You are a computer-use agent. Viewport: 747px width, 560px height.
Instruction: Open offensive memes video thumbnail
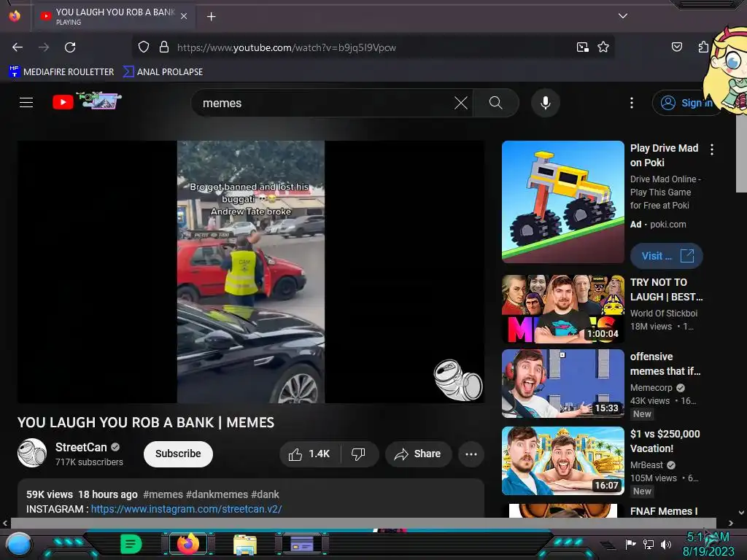pyautogui.click(x=562, y=384)
